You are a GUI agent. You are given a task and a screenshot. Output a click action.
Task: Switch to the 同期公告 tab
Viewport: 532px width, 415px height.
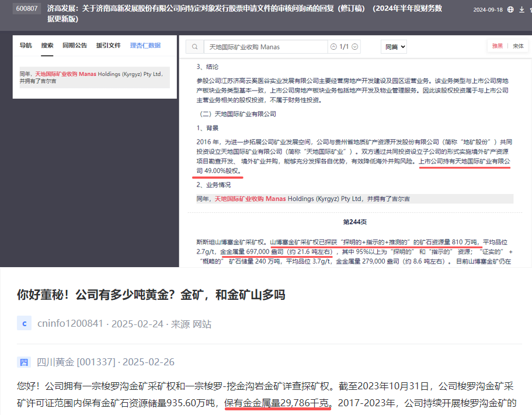[x=75, y=46]
